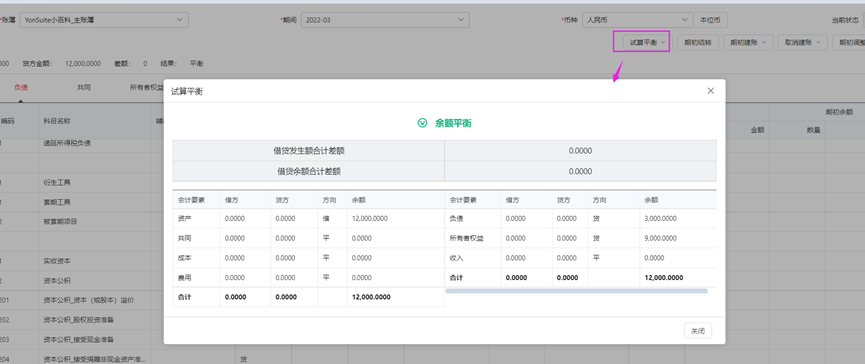865x364 pixels.
Task: Click the 收入 row label in the dialog
Action: coord(456,258)
